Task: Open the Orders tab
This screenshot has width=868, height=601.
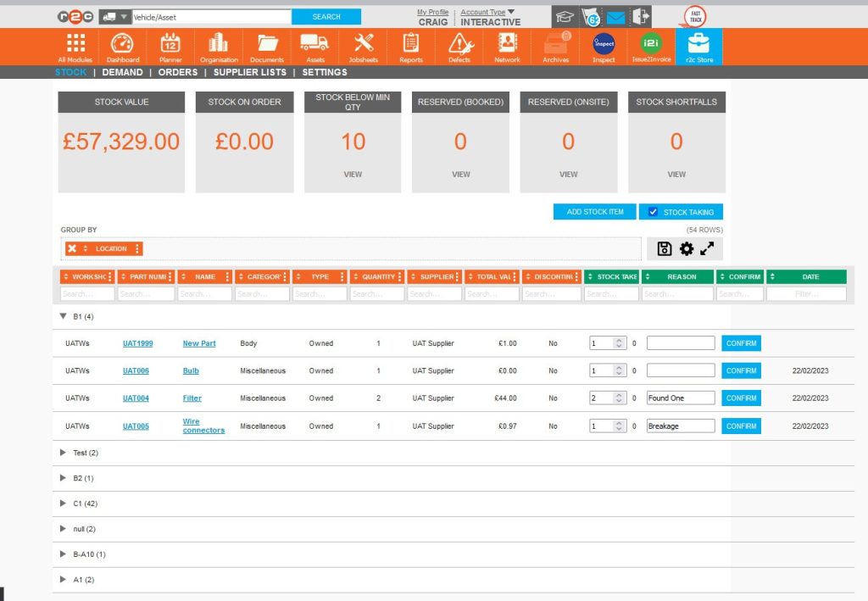Action: [178, 73]
